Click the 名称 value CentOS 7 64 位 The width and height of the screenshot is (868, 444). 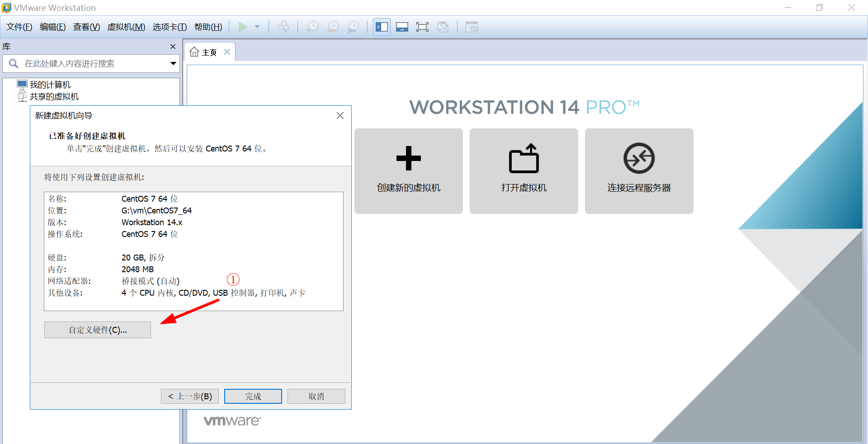pyautogui.click(x=150, y=199)
